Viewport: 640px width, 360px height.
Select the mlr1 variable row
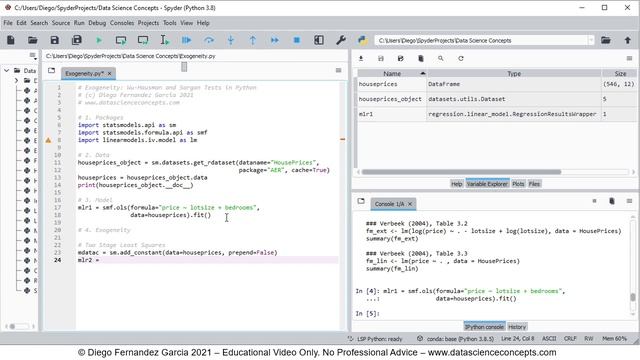pos(496,114)
